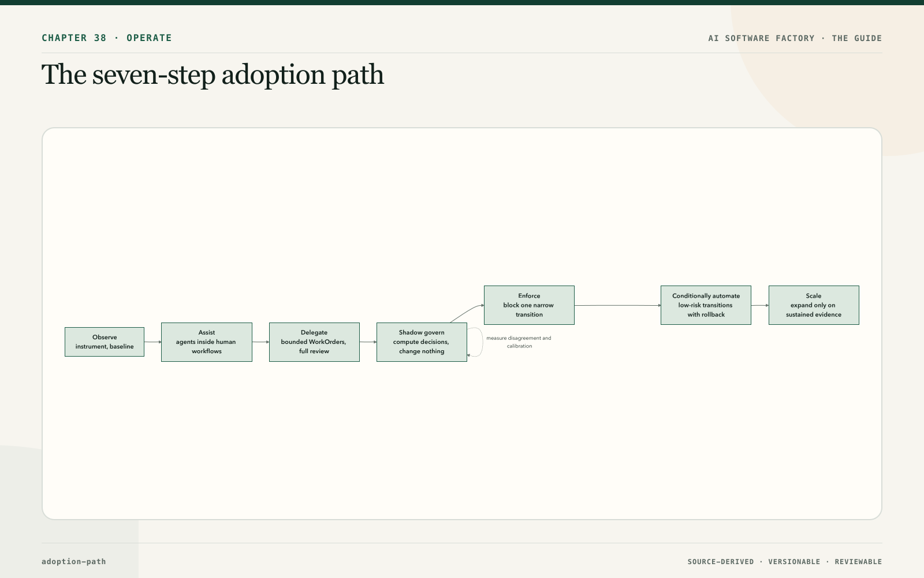Click the Observe instrument, baseline box
This screenshot has width=924, height=578.
[105, 342]
